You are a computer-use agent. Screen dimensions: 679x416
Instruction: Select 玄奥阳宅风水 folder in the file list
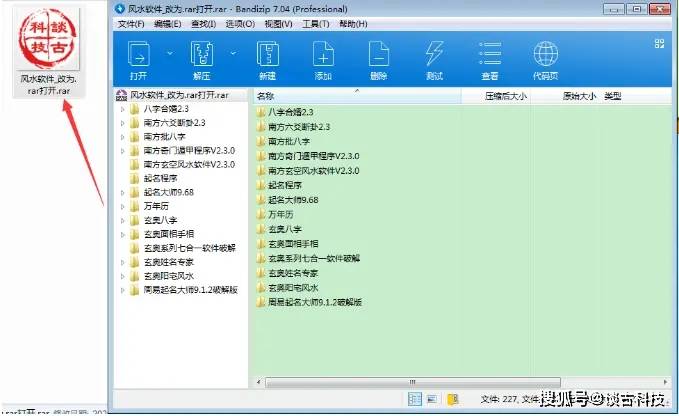(x=287, y=288)
